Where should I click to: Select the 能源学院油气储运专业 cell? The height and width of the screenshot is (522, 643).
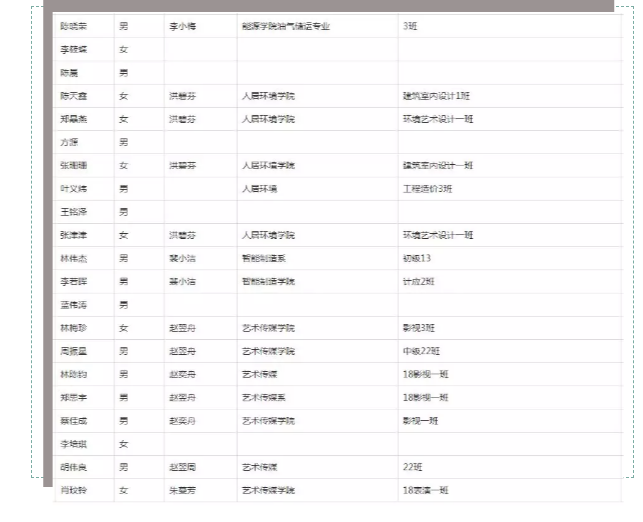click(x=317, y=26)
